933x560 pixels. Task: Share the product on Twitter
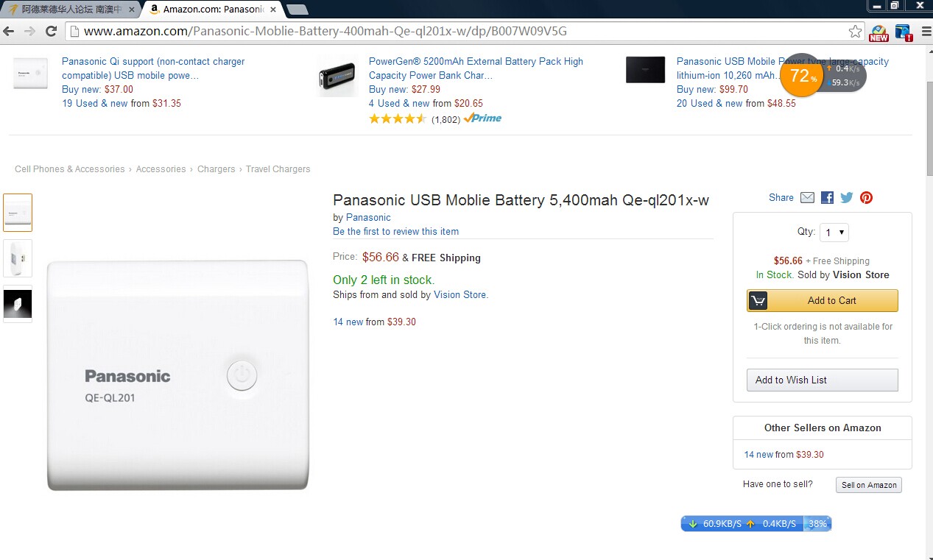[847, 198]
